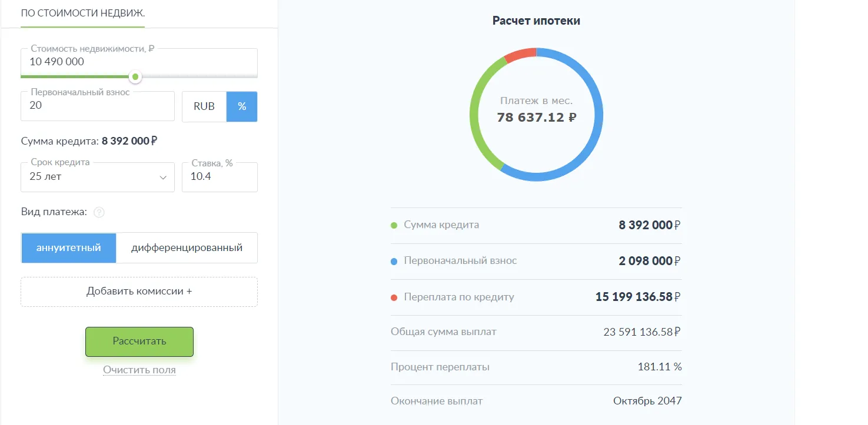Click into the Стоимость недвижимости input field

[x=139, y=62]
